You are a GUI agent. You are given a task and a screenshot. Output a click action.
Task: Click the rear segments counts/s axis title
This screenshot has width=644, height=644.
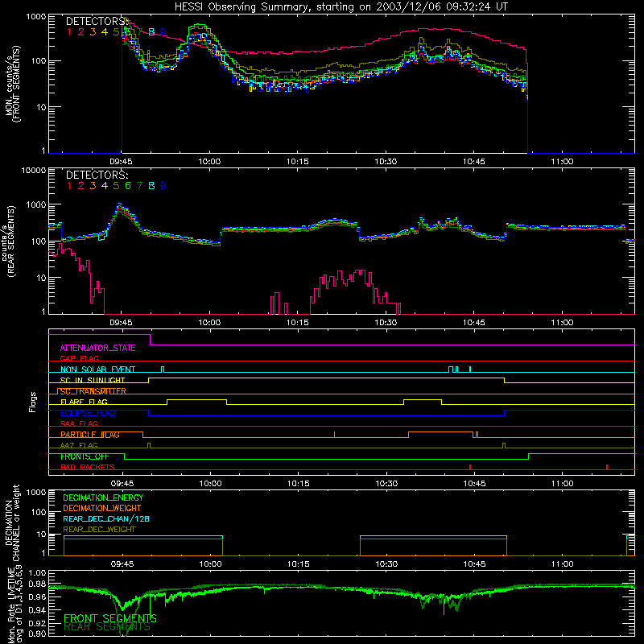pos(9,241)
